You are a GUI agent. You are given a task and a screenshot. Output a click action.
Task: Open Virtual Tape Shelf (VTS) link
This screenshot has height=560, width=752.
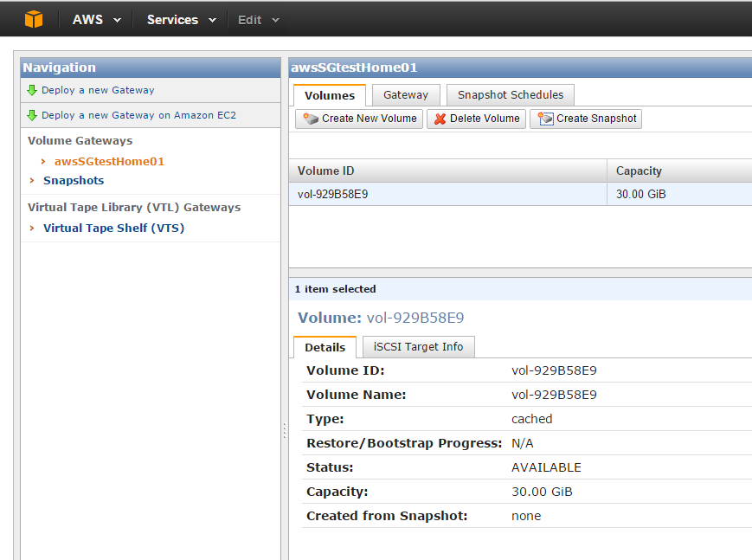(113, 228)
